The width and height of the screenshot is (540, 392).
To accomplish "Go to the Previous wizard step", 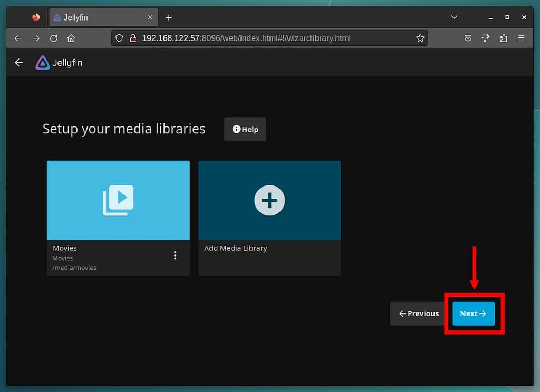I will tap(419, 313).
